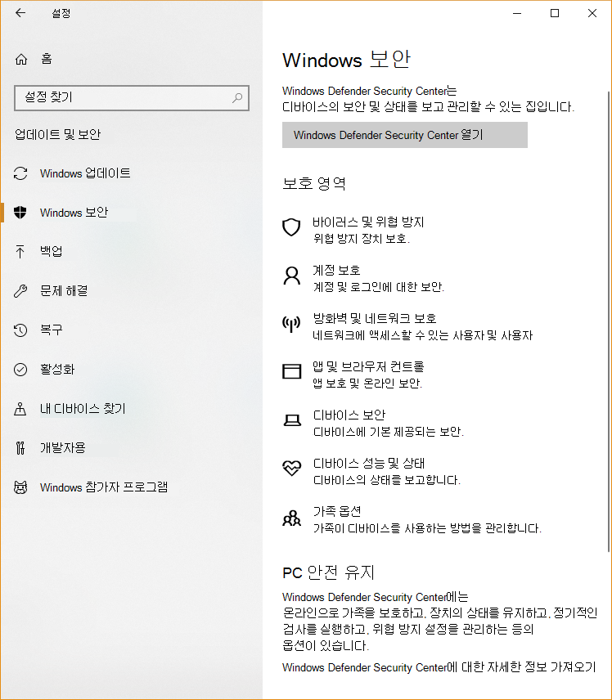Click the Windows 업데이트 refresh icon
The height and width of the screenshot is (700, 612).
pyautogui.click(x=20, y=173)
